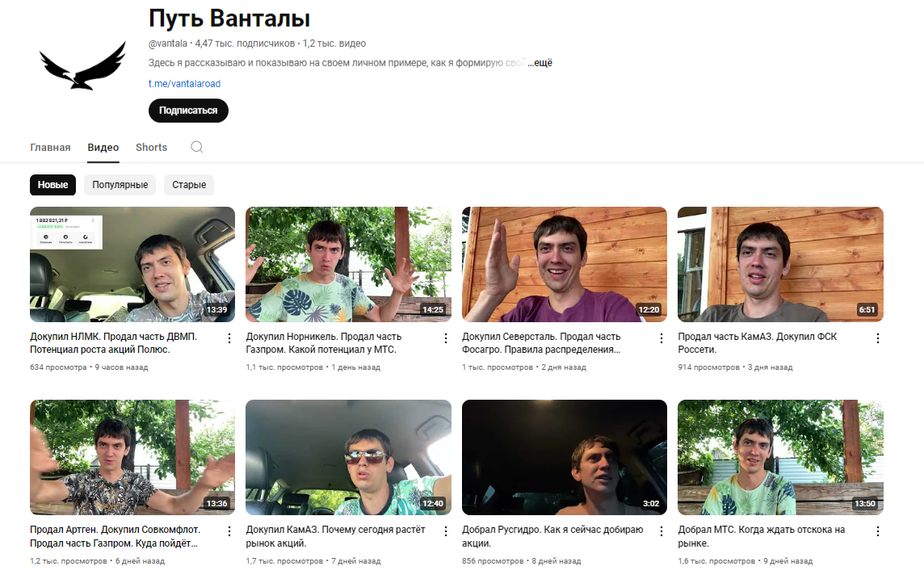Screen dimensions: 924x583
Task: Sort videos by Старые
Action: pos(189,185)
